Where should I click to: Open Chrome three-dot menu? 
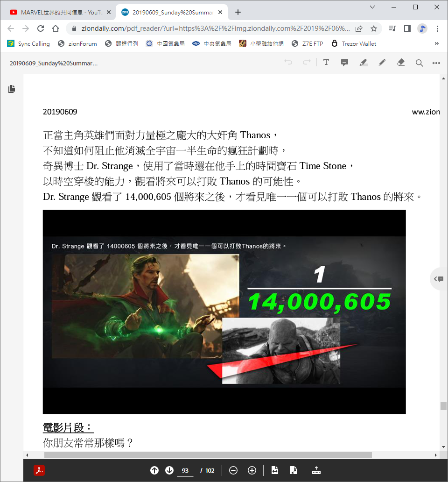pos(437,28)
